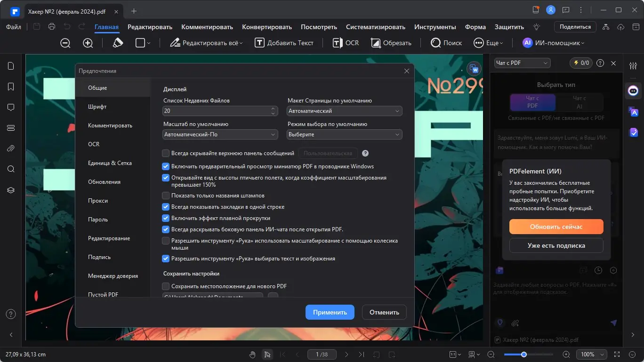Click the save icon in top bar
Screen dimensions: 644x362
pyautogui.click(x=37, y=27)
